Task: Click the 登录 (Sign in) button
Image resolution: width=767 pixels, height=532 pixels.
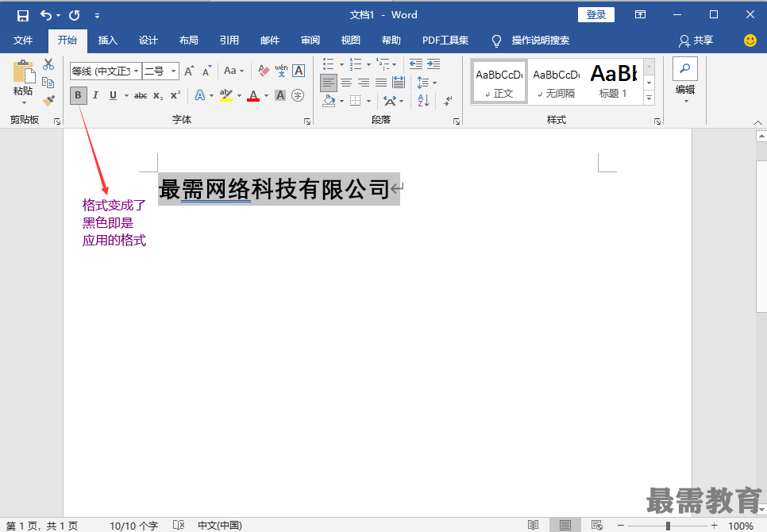Action: click(x=595, y=14)
